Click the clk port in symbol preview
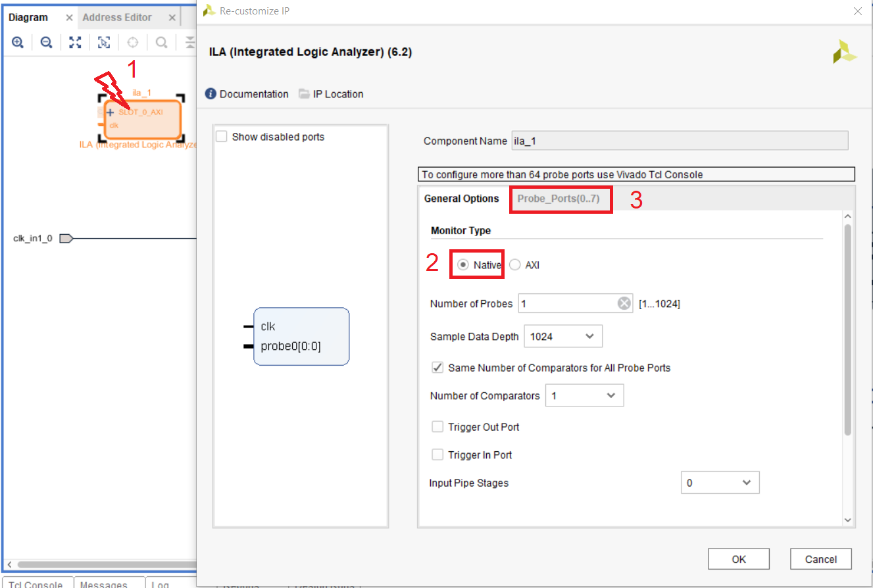The height and width of the screenshot is (588, 873). tap(268, 326)
